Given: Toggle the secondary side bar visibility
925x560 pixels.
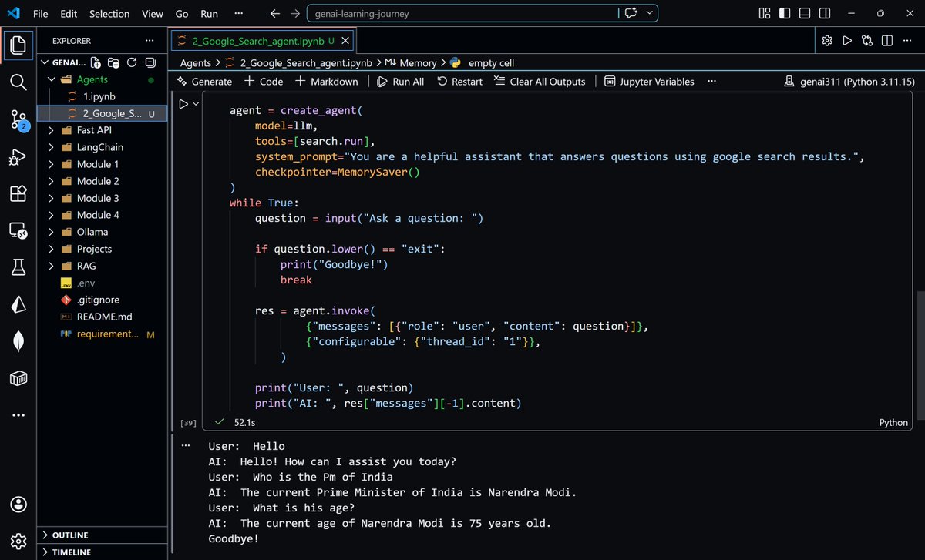Looking at the screenshot, I should point(825,14).
